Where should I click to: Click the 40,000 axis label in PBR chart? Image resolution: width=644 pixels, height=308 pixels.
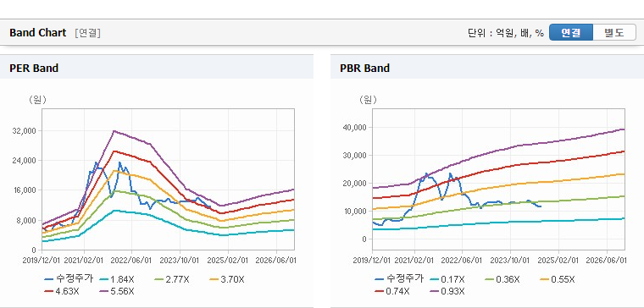click(356, 127)
